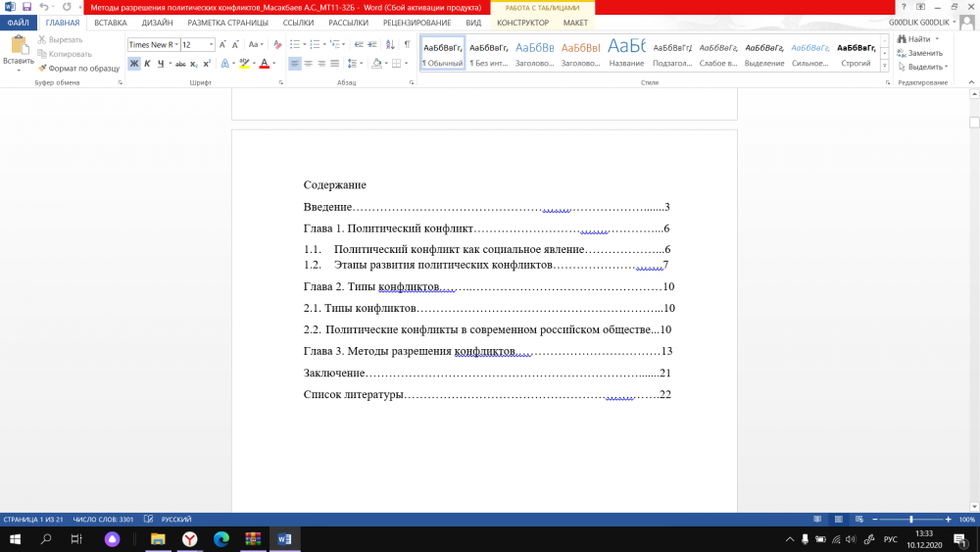Toggle italic formatting (К) button
The width and height of the screenshot is (980, 552).
(148, 64)
